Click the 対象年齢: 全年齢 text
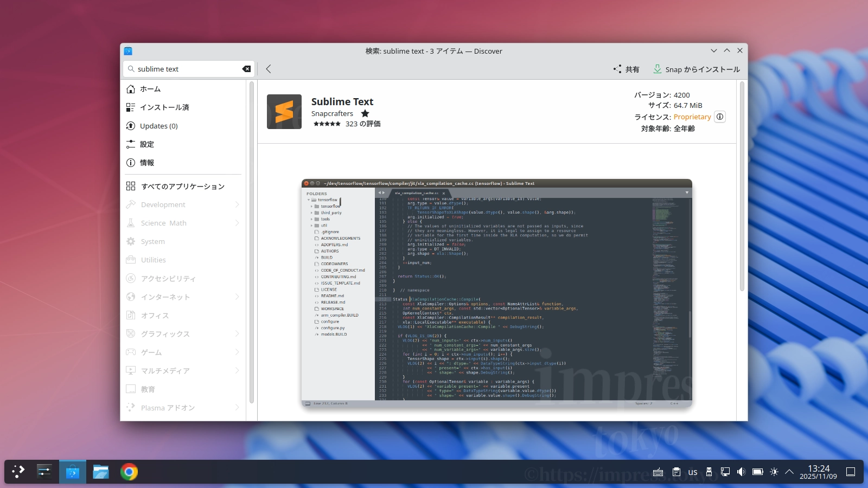Viewport: 868px width, 488px height. click(668, 129)
